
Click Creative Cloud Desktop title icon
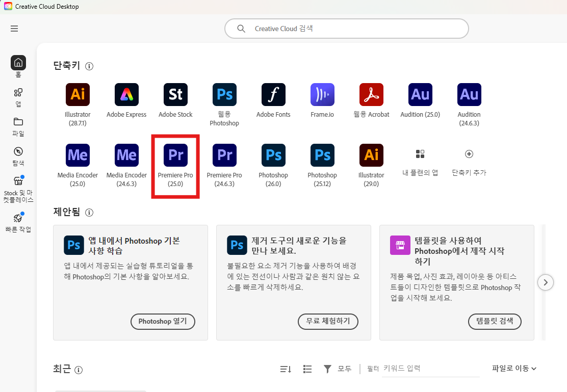[x=8, y=6]
